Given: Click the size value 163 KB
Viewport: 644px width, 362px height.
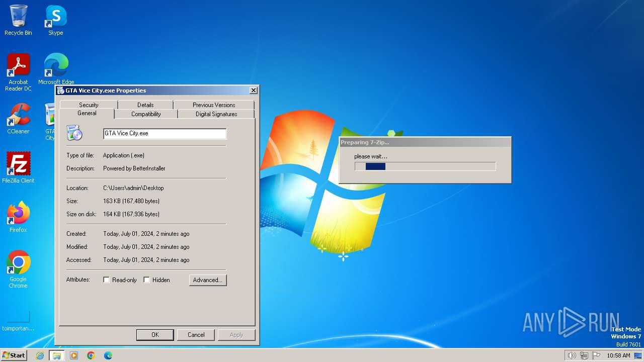Looking at the screenshot, I should point(131,201).
